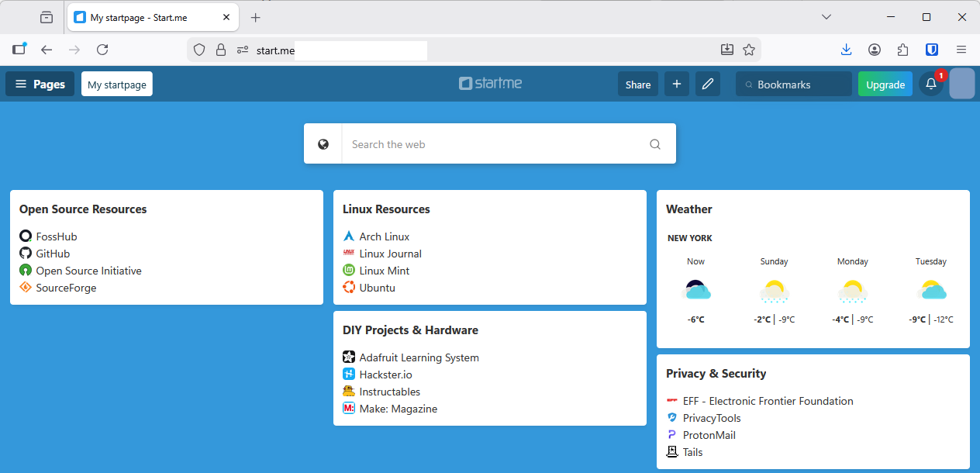This screenshot has height=473, width=980.
Task: Click the install app icon in address bar
Action: coord(727,50)
